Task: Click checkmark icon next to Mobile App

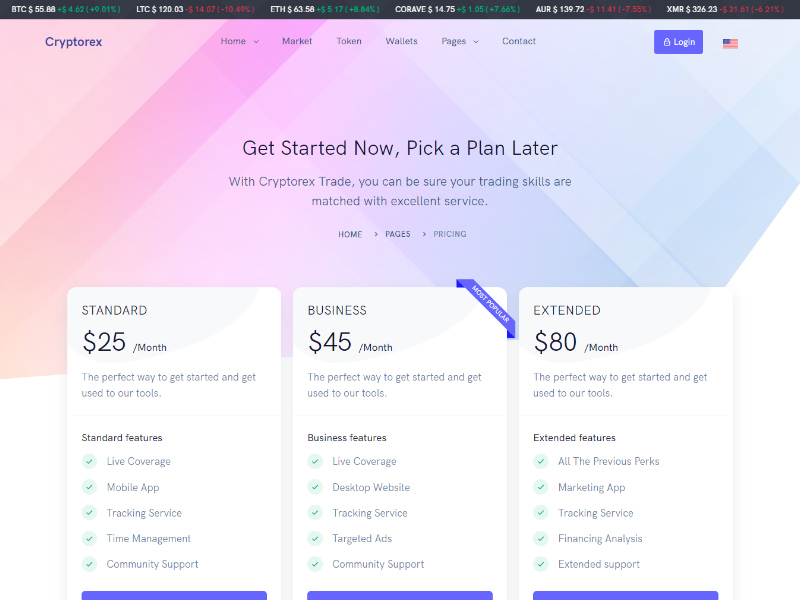Action: pos(89,487)
